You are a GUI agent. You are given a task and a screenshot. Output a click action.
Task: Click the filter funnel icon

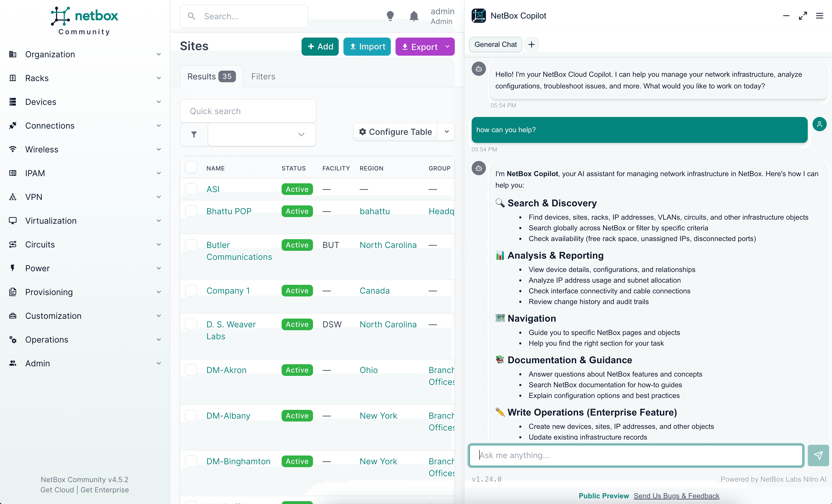194,134
